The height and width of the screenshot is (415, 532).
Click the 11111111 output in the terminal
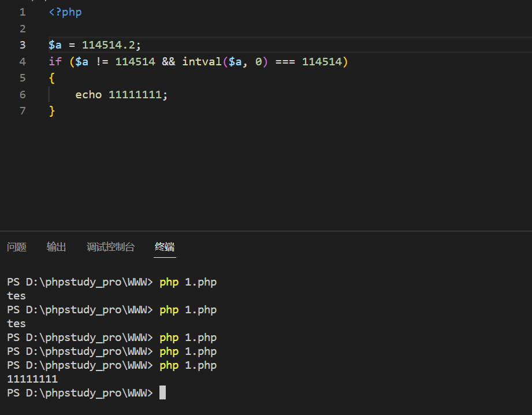pos(32,379)
